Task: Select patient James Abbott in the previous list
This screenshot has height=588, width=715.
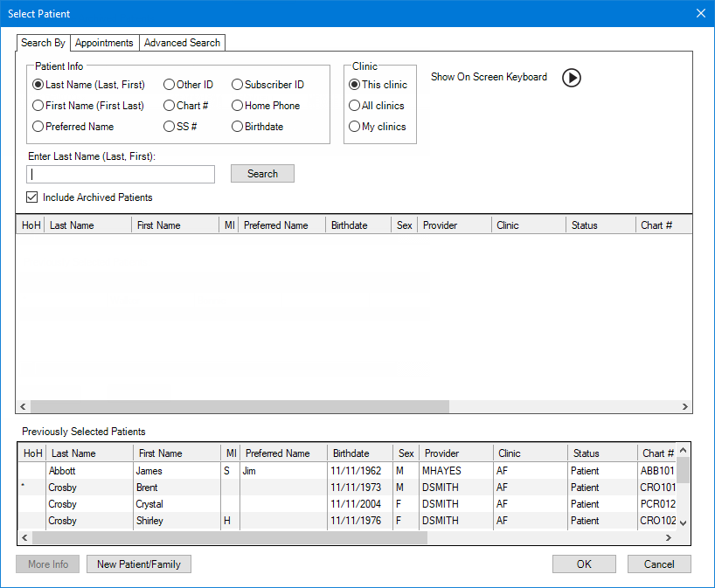Action: 149,471
